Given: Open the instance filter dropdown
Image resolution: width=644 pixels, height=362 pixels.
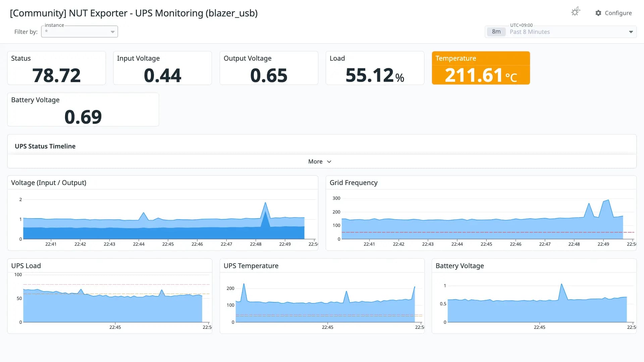Looking at the screenshot, I should (79, 32).
